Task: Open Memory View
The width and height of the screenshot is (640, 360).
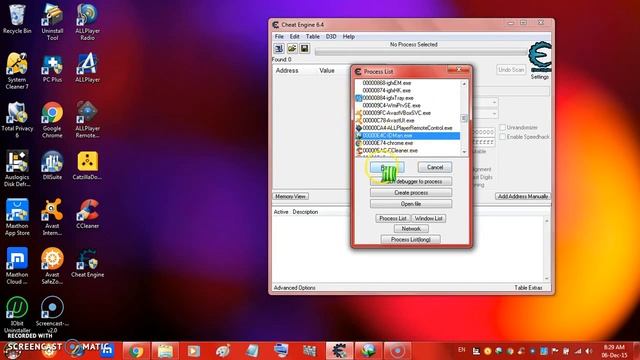Action: 290,196
